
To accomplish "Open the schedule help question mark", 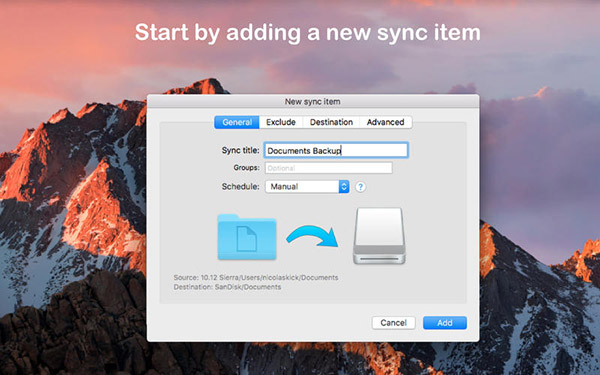I will pos(360,187).
